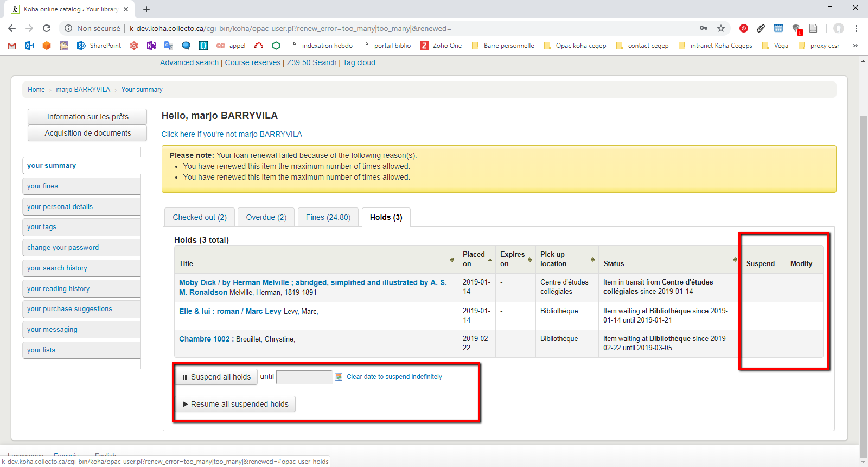Open your reading history in sidebar
This screenshot has width=868, height=467.
59,289
